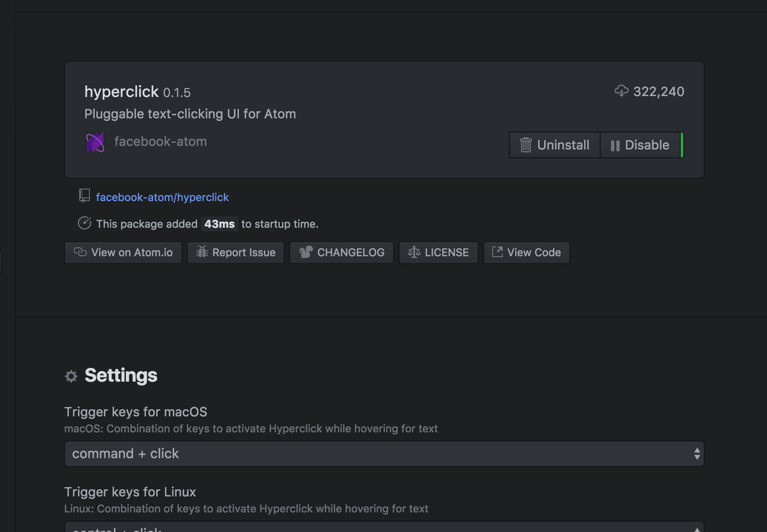Click the startup time dashboard icon
The width and height of the screenshot is (767, 532).
[85, 223]
